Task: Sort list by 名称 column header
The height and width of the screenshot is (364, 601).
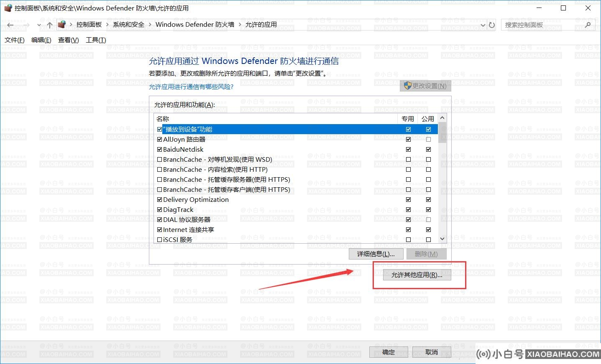Action: click(276, 119)
